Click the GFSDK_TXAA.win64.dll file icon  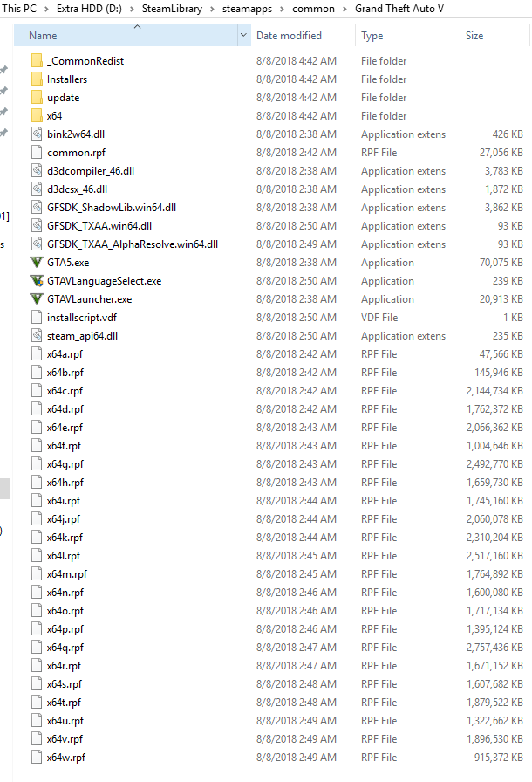tap(37, 226)
